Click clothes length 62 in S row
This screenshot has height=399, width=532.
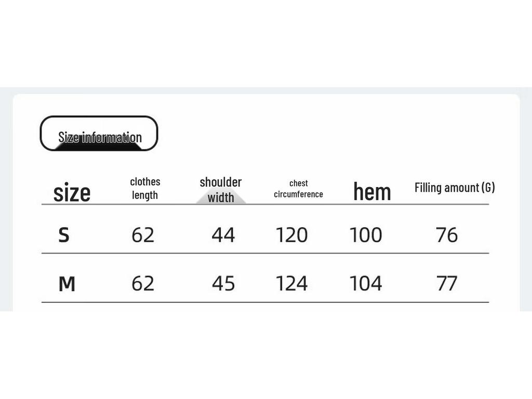tap(143, 235)
